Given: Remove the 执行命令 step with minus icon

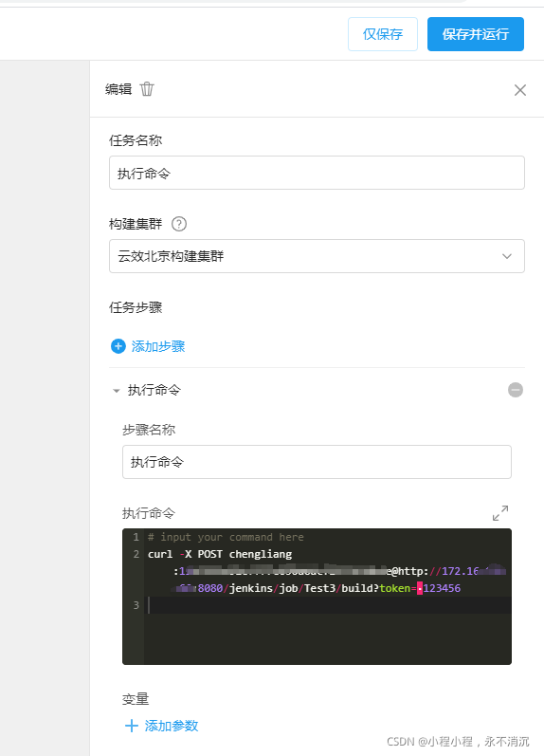Looking at the screenshot, I should click(x=515, y=390).
